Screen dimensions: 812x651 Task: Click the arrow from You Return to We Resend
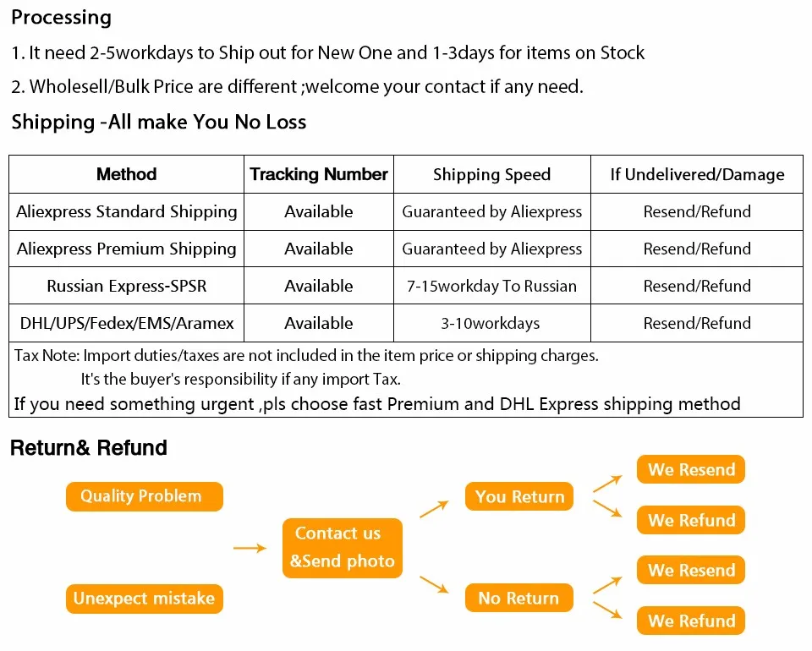(x=607, y=484)
